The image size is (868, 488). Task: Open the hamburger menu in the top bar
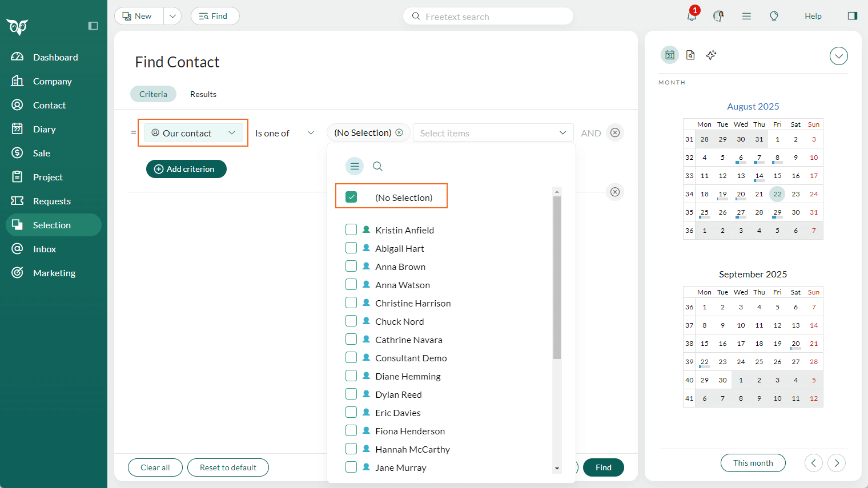pyautogui.click(x=746, y=16)
